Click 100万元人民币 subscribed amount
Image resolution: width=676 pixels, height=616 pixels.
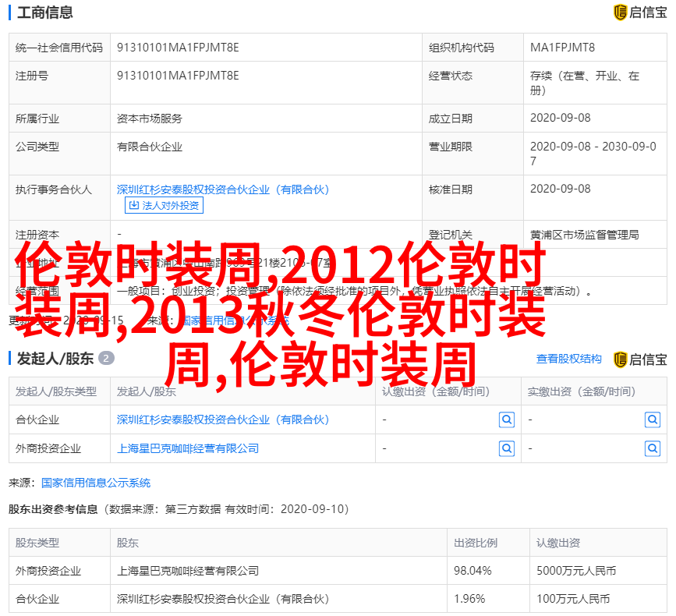point(573,599)
